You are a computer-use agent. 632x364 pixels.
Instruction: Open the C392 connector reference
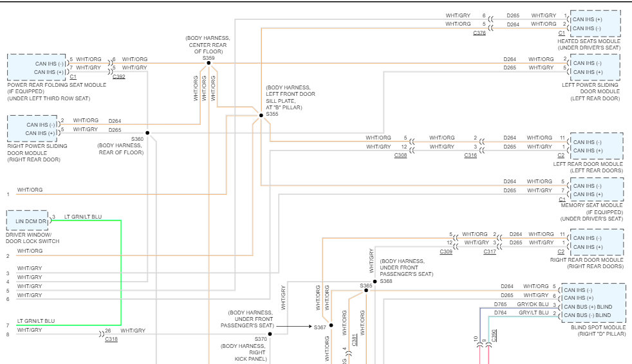point(118,77)
